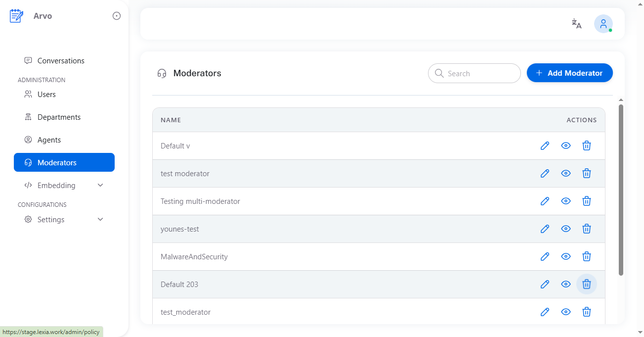Click the Agents sidebar icon
The height and width of the screenshot is (337, 644).
point(28,140)
